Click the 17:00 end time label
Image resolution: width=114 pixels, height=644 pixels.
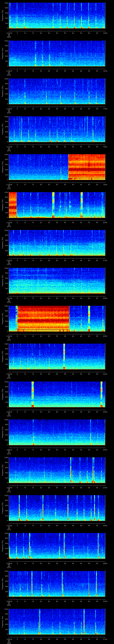pos(105,109)
